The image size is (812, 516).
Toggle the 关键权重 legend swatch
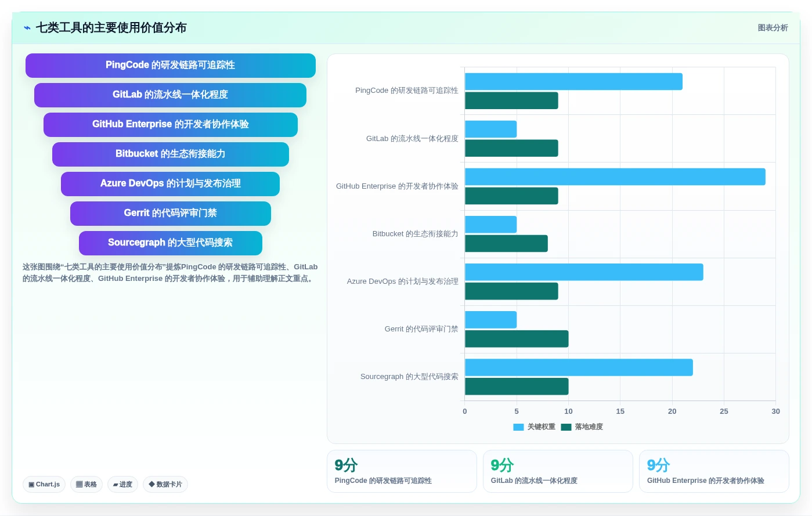click(x=518, y=427)
